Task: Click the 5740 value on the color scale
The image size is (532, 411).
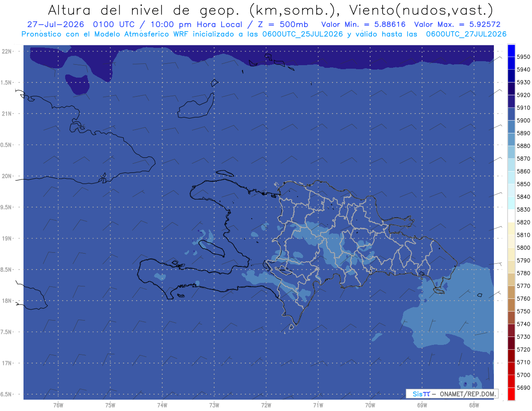Action: click(x=523, y=324)
